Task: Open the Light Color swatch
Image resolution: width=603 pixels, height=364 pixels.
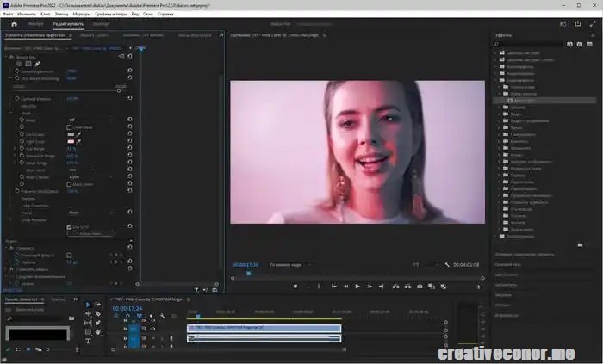Action: (71, 142)
